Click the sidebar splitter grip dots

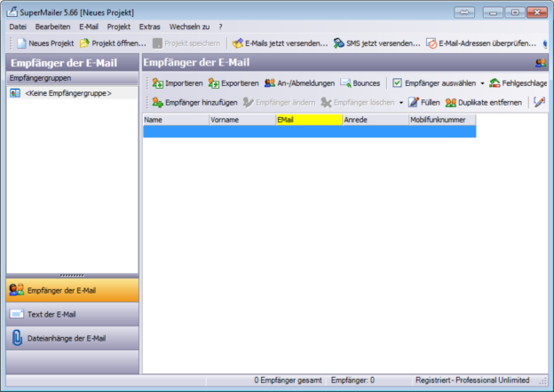72,275
